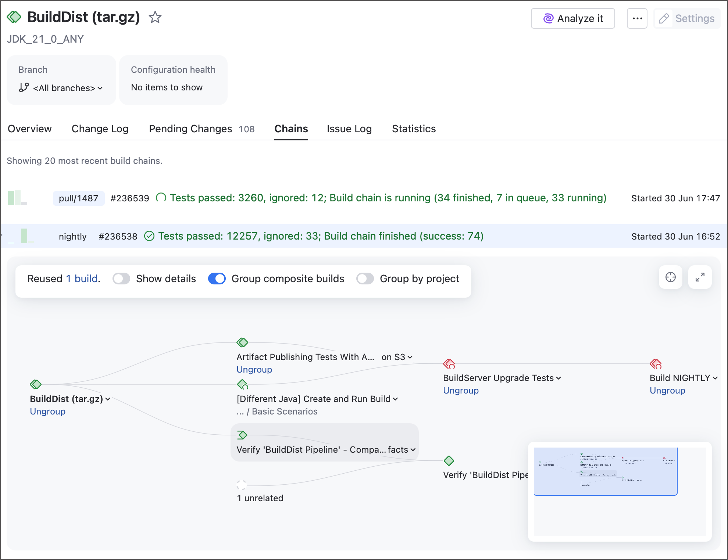Click the BuildDist (tar.gz) node diamond icon
728x560 pixels.
tap(36, 384)
